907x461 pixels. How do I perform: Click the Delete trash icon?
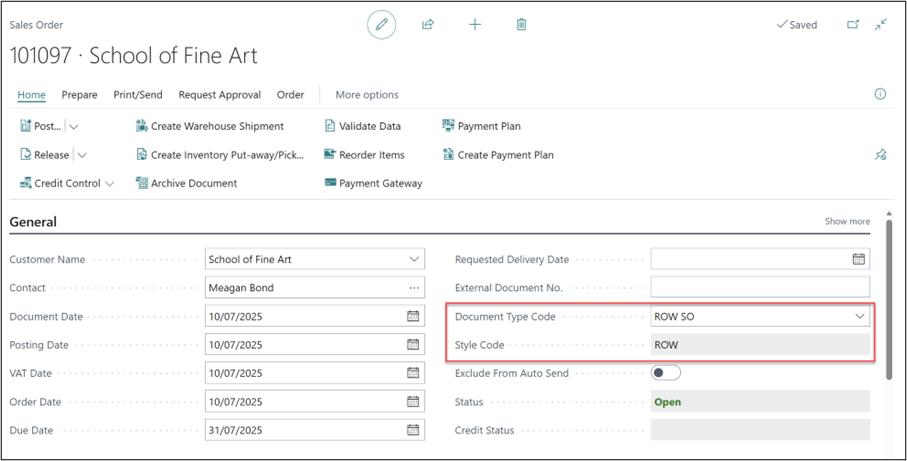[x=522, y=25]
